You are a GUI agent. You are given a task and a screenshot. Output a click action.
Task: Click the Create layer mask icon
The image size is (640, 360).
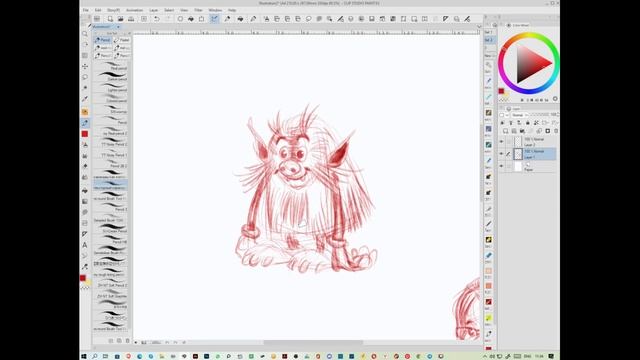[547, 131]
